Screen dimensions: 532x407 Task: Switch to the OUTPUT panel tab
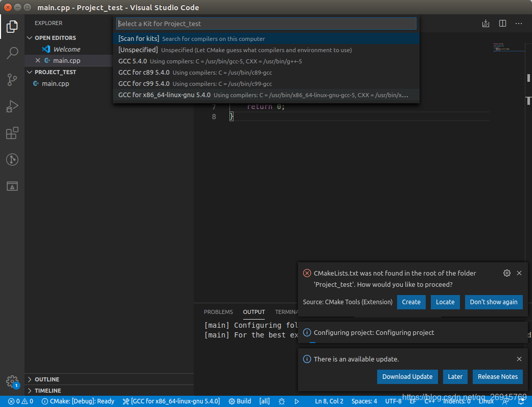(254, 311)
